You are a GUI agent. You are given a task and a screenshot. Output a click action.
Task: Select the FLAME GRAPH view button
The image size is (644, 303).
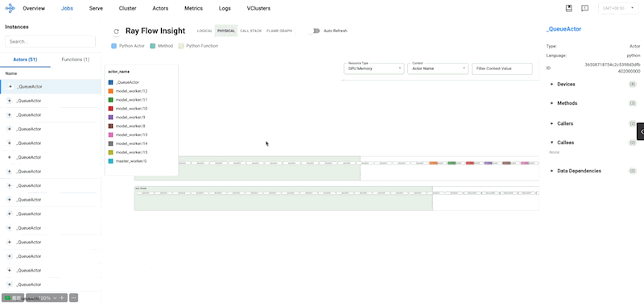279,31
